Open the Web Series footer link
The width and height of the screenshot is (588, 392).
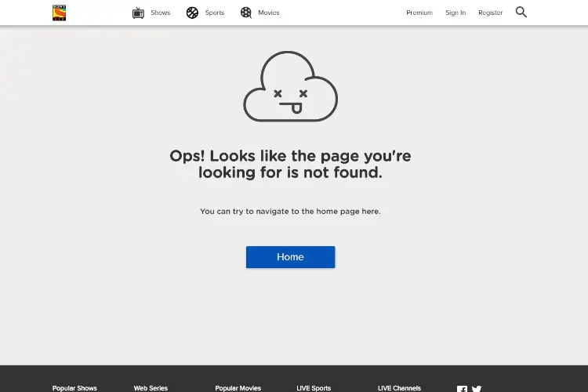[151, 388]
